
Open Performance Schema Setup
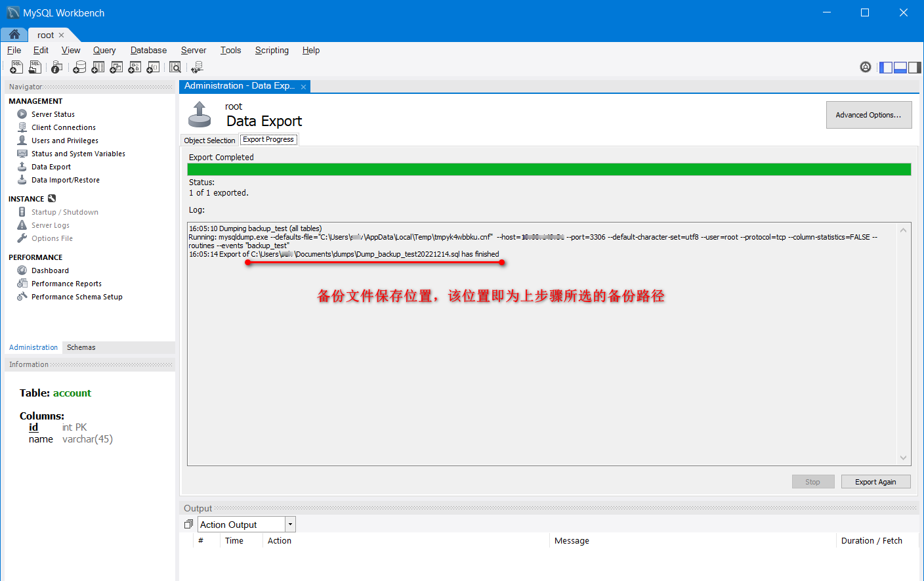(x=77, y=297)
